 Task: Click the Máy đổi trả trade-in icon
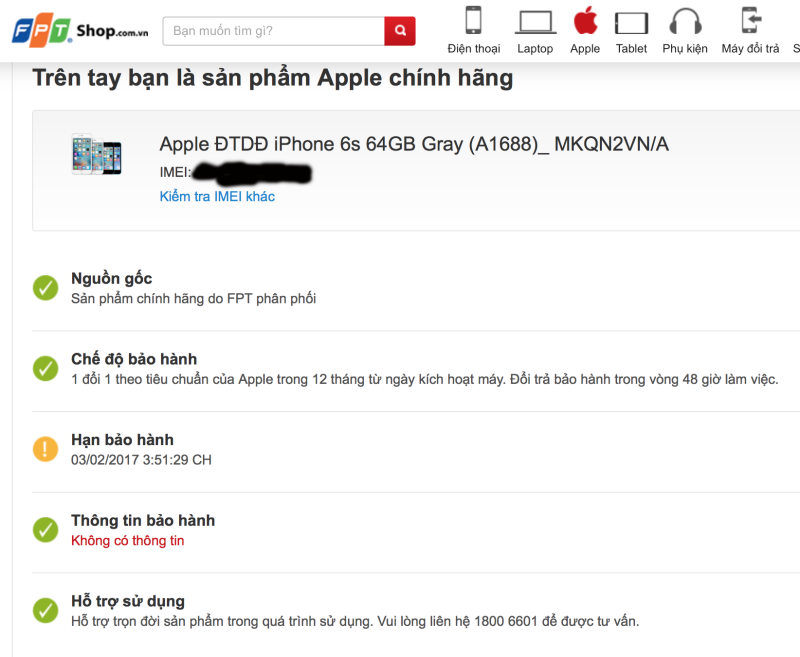[744, 22]
